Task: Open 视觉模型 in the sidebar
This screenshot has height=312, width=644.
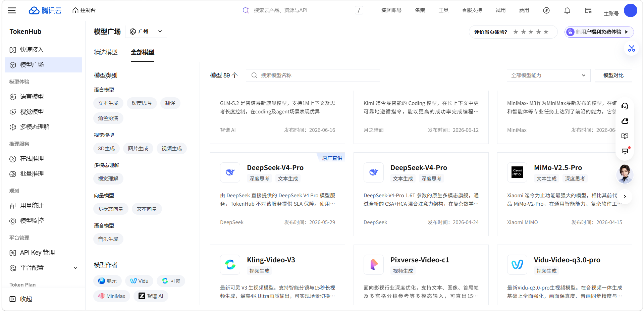Action: 44,112
